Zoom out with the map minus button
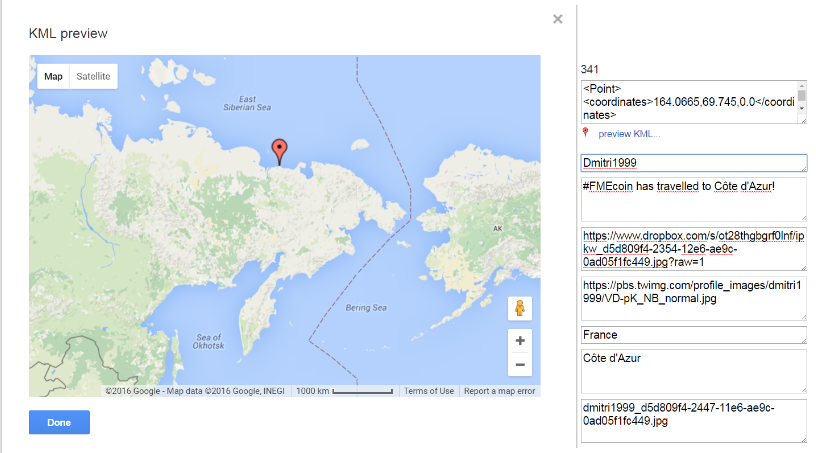 (520, 364)
